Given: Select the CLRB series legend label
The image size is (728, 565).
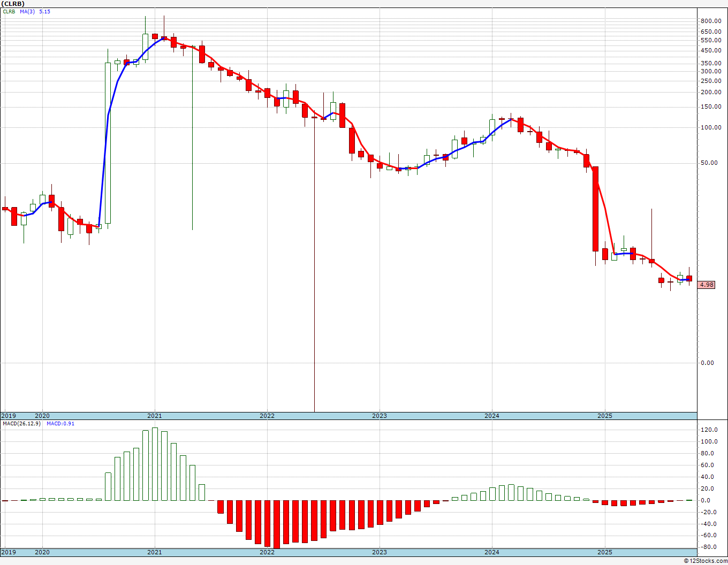Looking at the screenshot, I should (9, 11).
